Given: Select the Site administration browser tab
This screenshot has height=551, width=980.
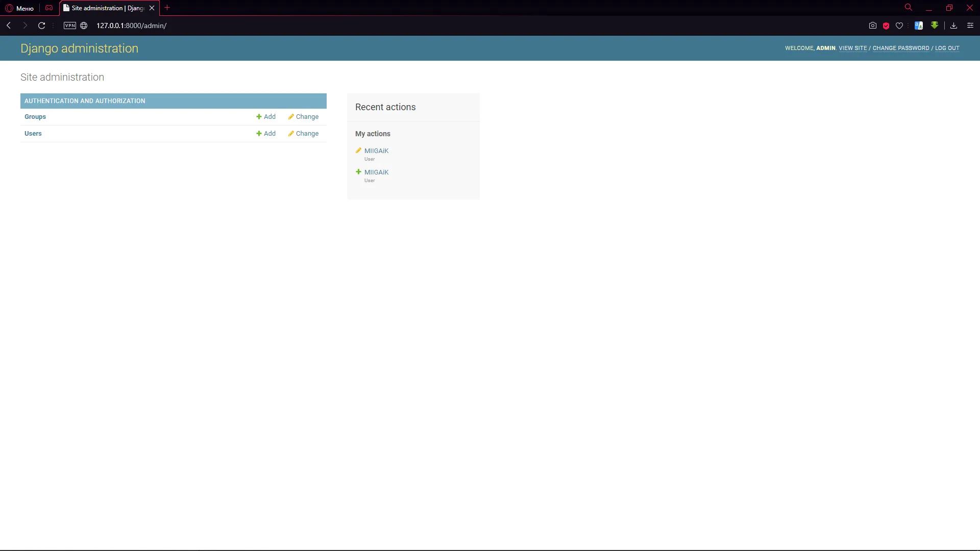Looking at the screenshot, I should pos(107,8).
